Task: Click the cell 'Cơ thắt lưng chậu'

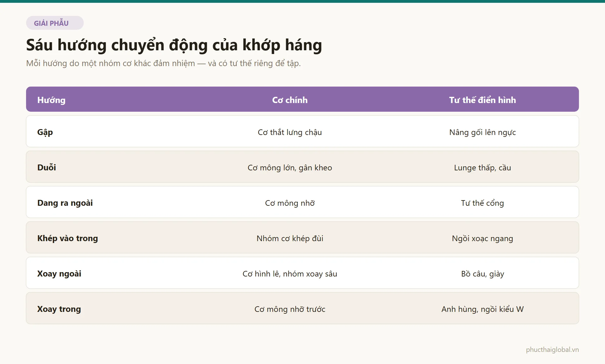Action: [x=290, y=133]
